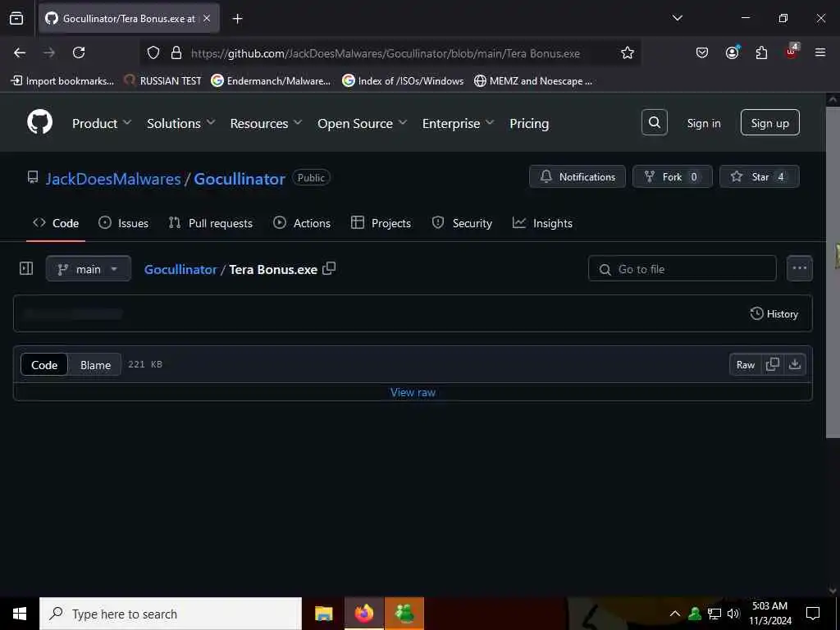Download raw file icon
Viewport: 840px width, 630px height.
[x=795, y=364]
